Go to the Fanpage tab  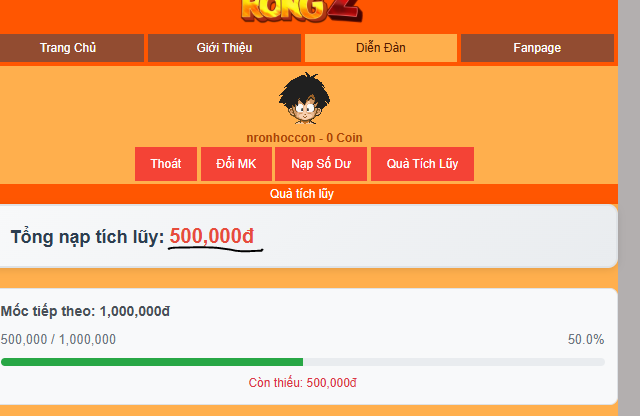[x=537, y=48]
